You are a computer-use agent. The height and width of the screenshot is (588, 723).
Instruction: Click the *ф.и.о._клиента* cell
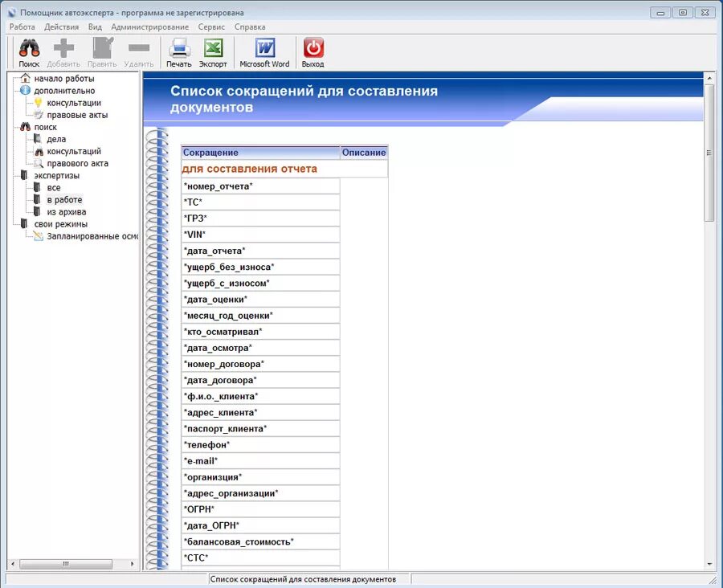pos(260,396)
